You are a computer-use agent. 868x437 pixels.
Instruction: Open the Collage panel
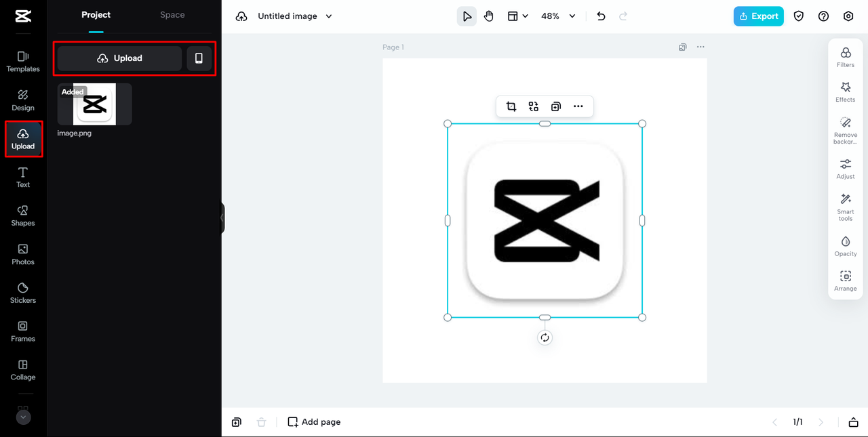click(23, 370)
